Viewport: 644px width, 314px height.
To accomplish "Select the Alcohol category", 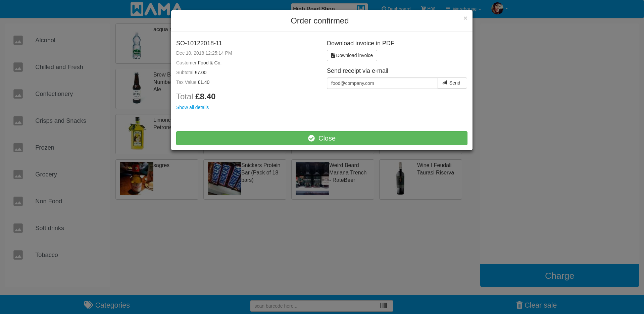I will tap(45, 40).
